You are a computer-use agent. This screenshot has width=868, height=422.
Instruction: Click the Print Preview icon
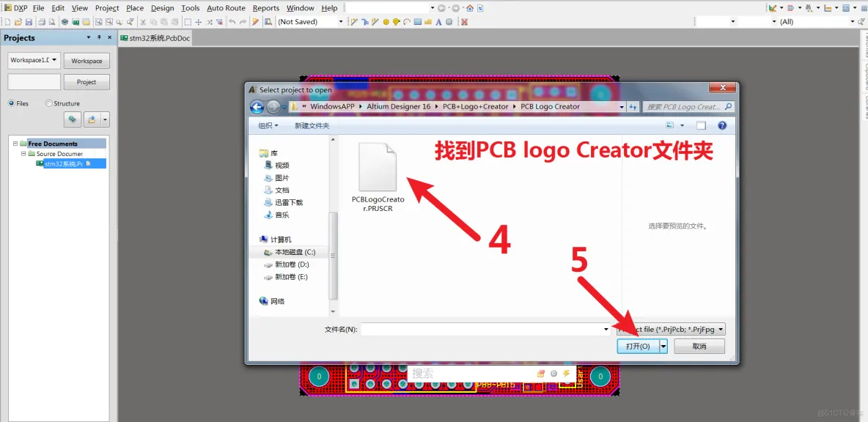coord(52,21)
